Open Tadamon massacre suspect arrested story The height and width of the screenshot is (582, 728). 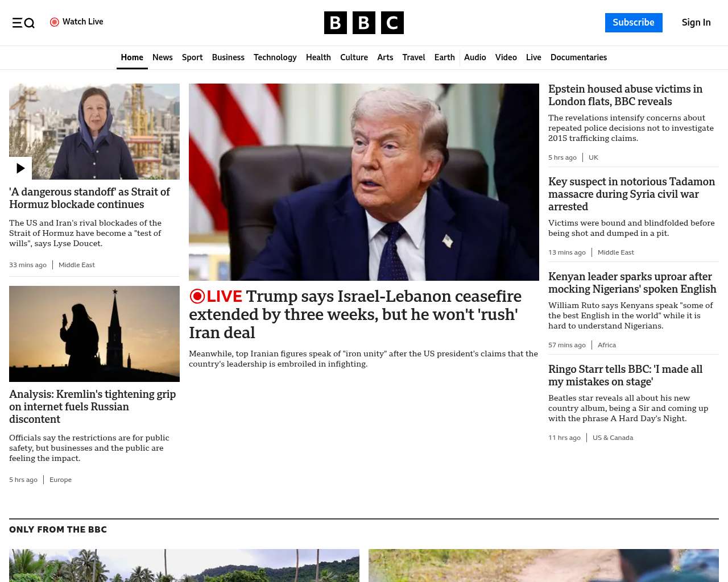(631, 194)
